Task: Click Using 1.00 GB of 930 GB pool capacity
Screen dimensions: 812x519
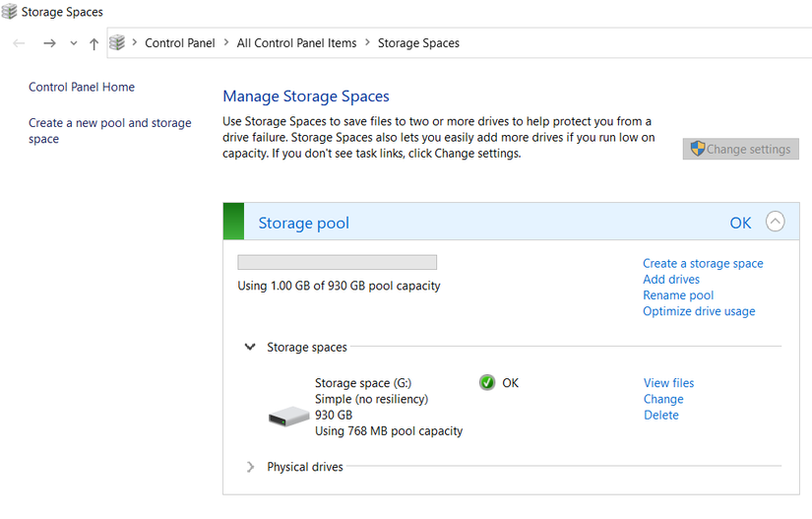Action: point(339,286)
